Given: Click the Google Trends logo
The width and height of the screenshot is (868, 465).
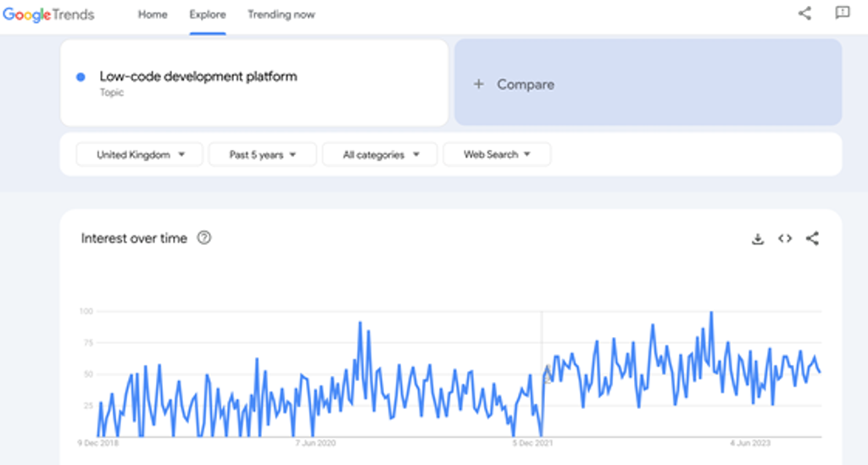Looking at the screenshot, I should tap(48, 14).
